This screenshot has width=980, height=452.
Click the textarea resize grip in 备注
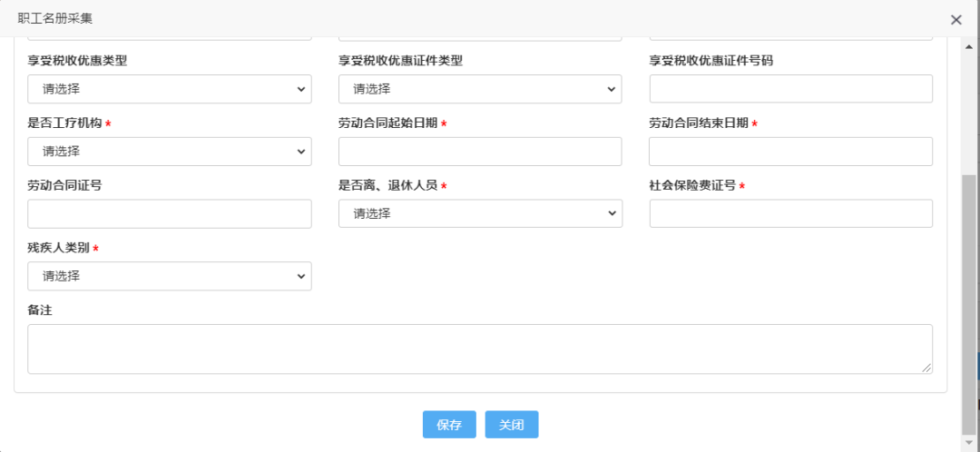pos(926,368)
